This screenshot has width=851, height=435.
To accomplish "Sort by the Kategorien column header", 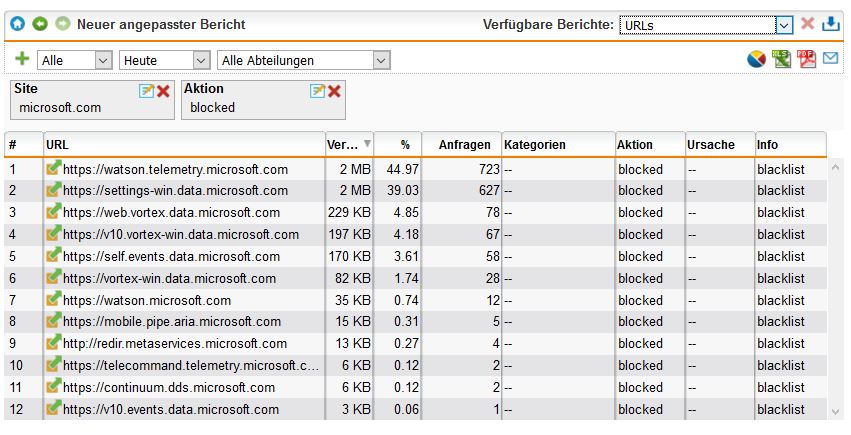I will point(557,145).
